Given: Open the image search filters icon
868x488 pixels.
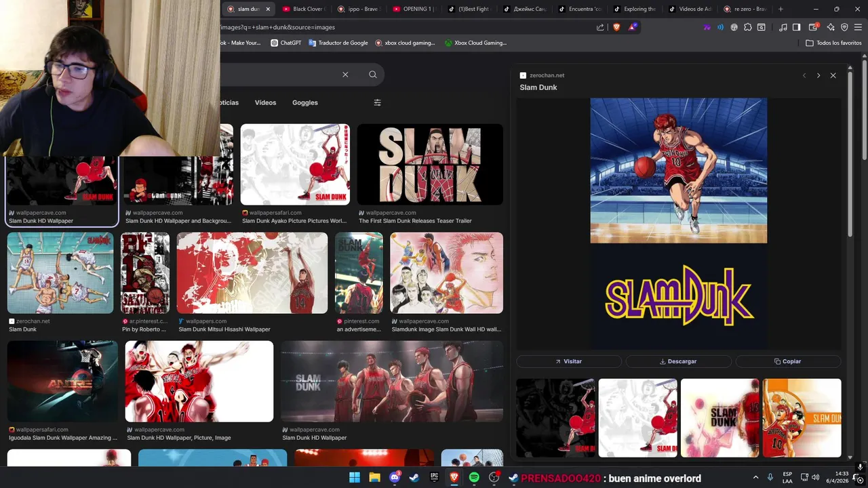Looking at the screenshot, I should coord(378,102).
